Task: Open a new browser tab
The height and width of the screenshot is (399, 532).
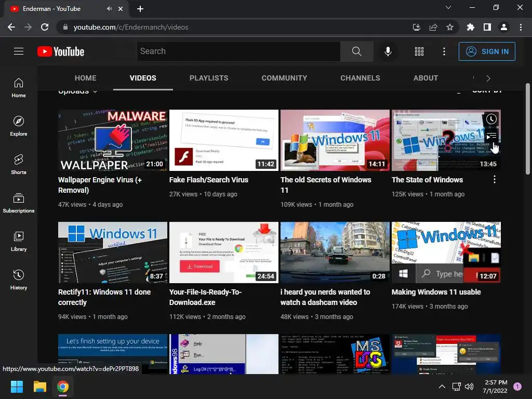Action: click(140, 9)
